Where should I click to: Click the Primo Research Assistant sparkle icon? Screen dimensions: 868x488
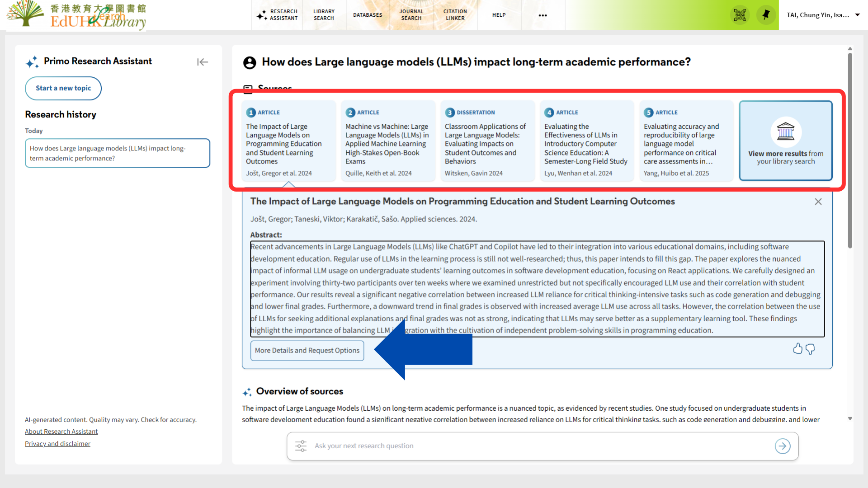point(32,62)
